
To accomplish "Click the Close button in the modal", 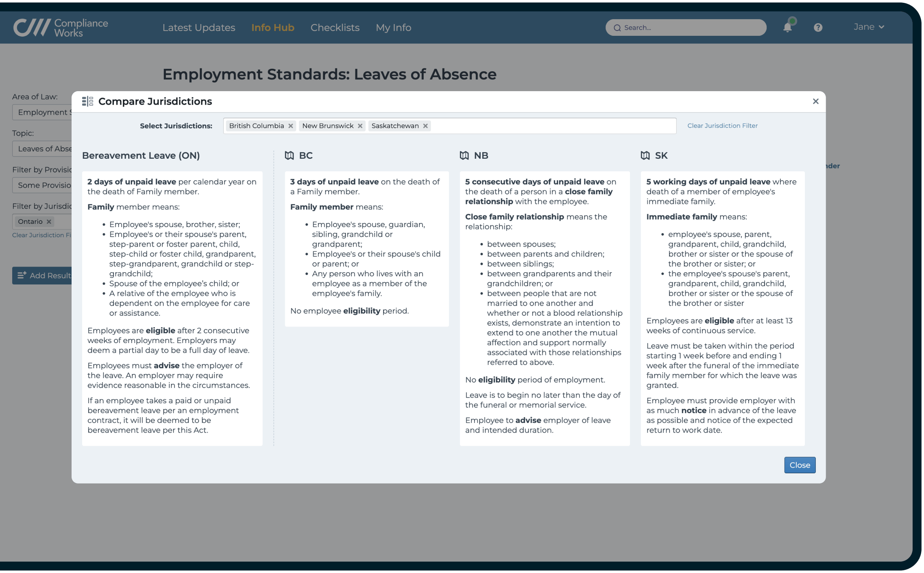I will 799,465.
